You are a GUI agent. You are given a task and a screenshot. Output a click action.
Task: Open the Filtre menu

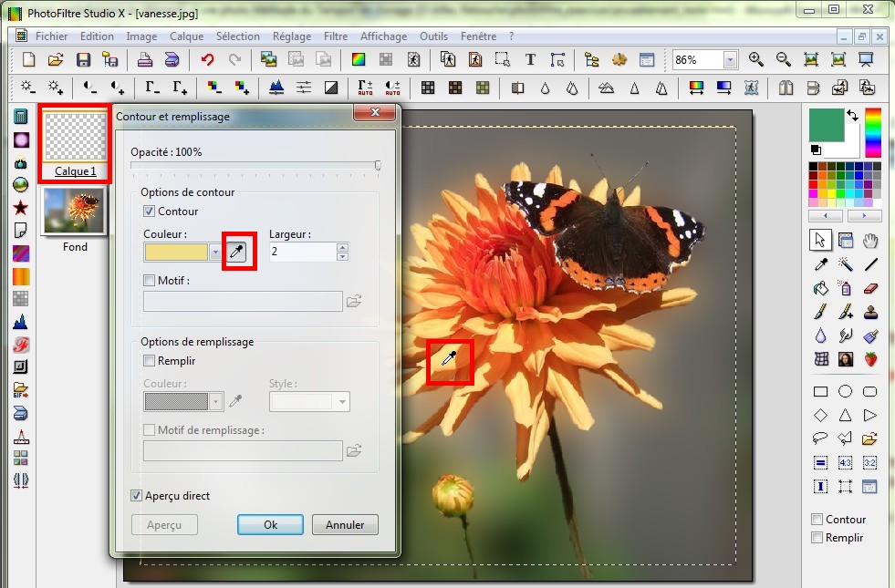coord(336,36)
